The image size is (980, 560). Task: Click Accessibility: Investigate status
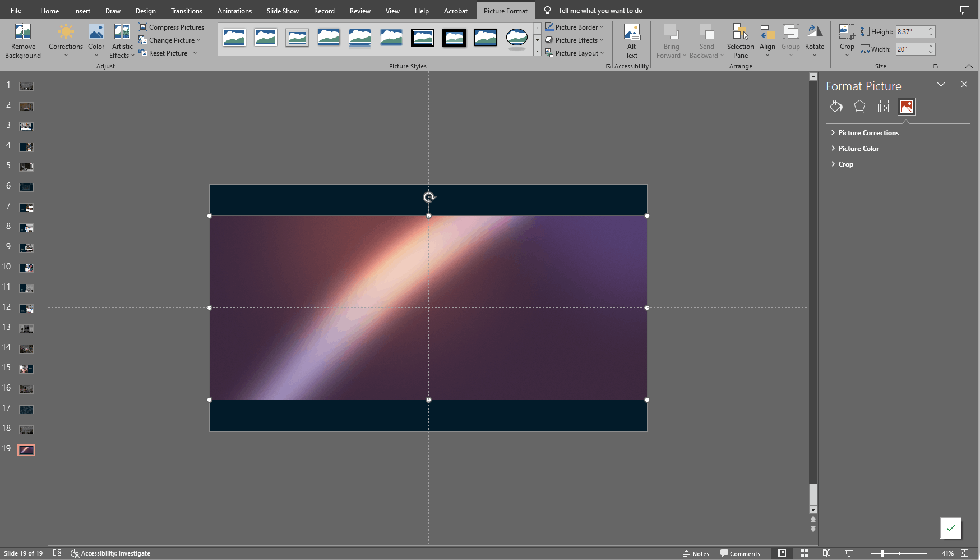tap(110, 553)
